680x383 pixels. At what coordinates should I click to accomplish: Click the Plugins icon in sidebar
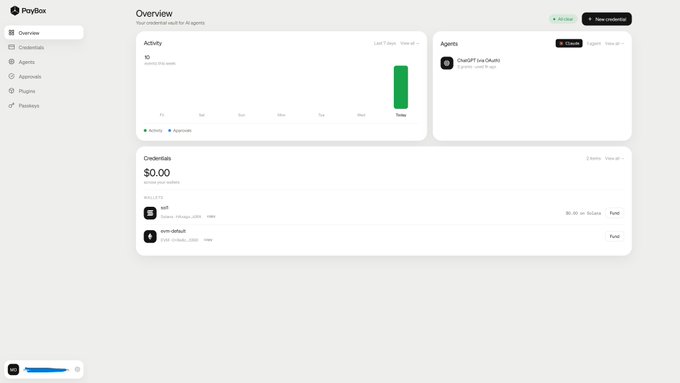click(x=12, y=91)
